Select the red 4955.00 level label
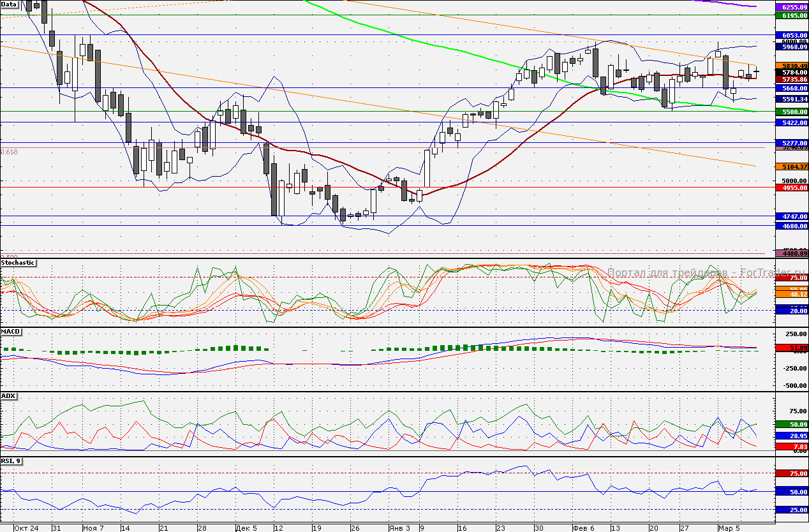 pos(791,188)
